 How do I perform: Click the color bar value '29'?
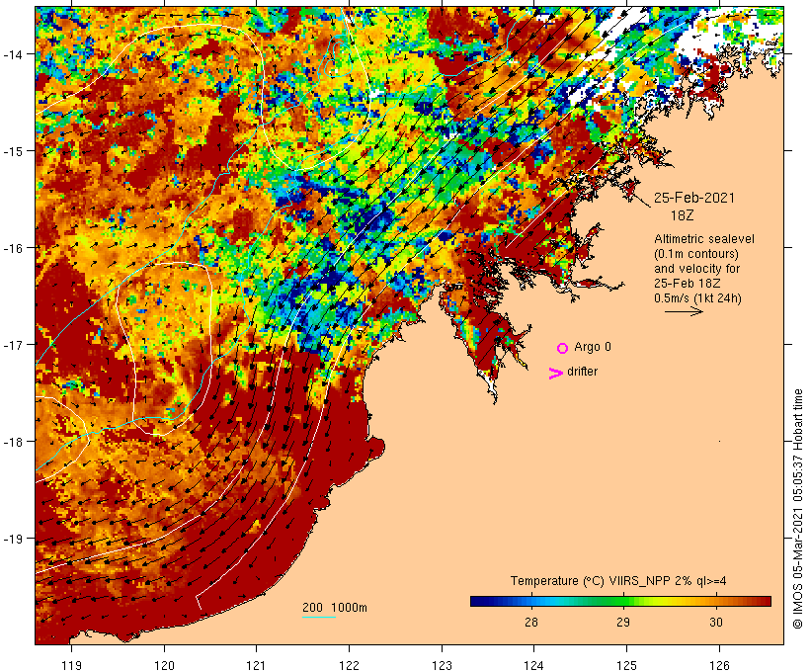click(623, 622)
